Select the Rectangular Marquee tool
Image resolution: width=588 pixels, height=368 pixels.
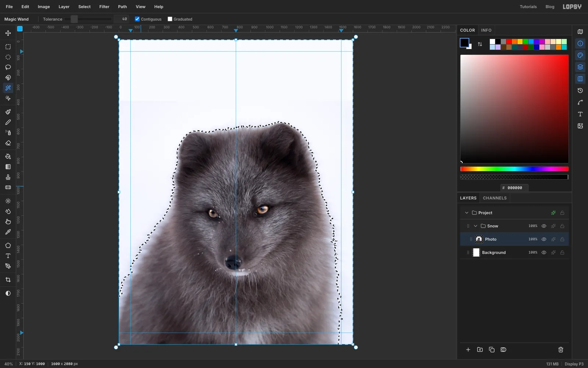(8, 47)
